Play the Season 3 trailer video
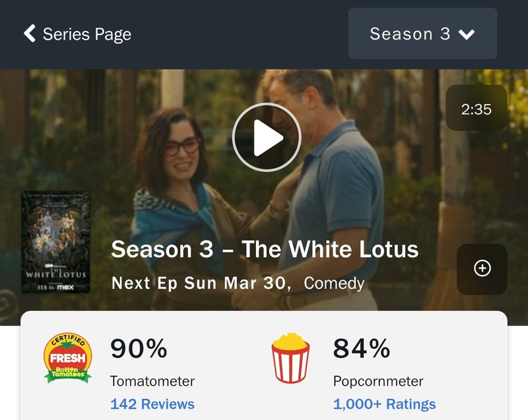Screen dimensions: 528x420 267,137
